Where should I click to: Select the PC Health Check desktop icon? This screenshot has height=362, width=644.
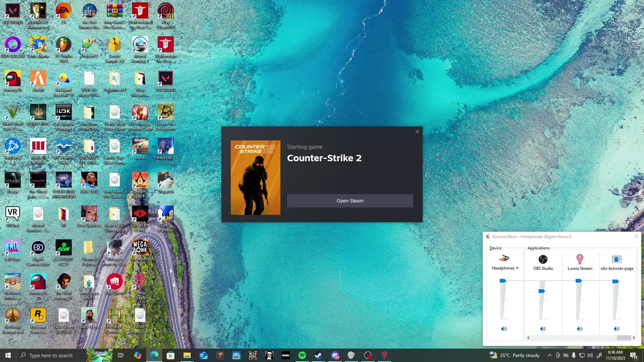(x=63, y=151)
